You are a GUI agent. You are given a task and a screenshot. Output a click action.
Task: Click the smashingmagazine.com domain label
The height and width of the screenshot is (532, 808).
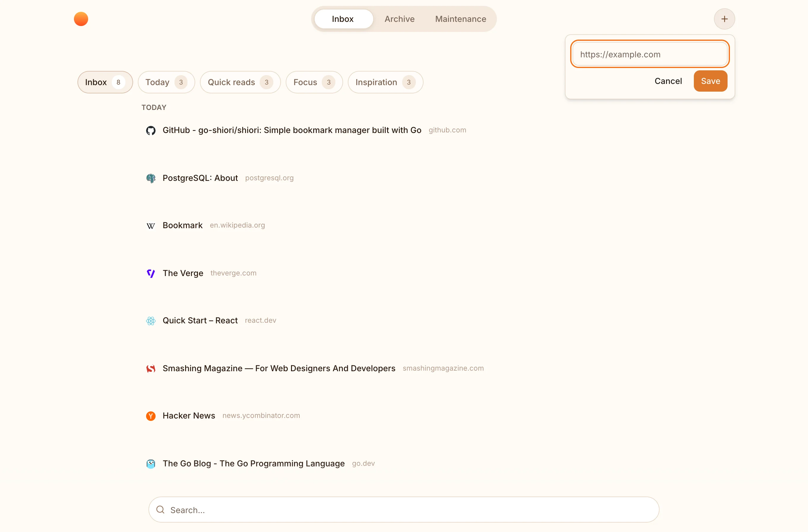(x=443, y=368)
